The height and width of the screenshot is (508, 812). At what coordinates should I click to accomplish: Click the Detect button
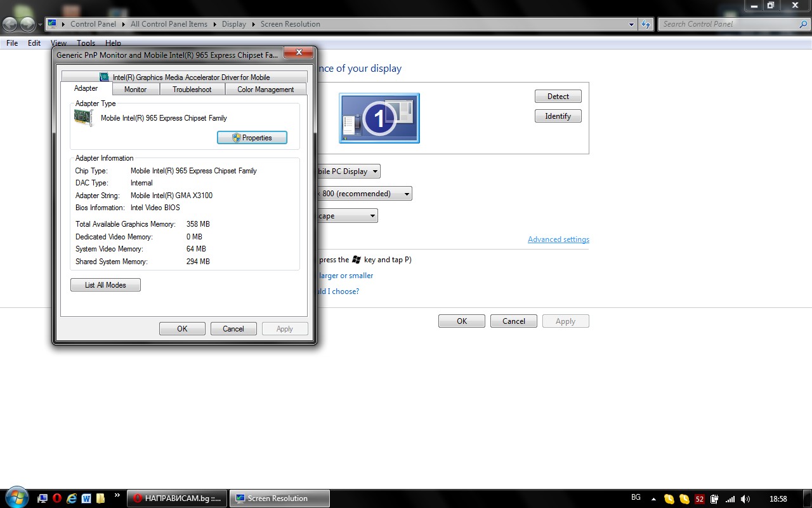click(558, 97)
